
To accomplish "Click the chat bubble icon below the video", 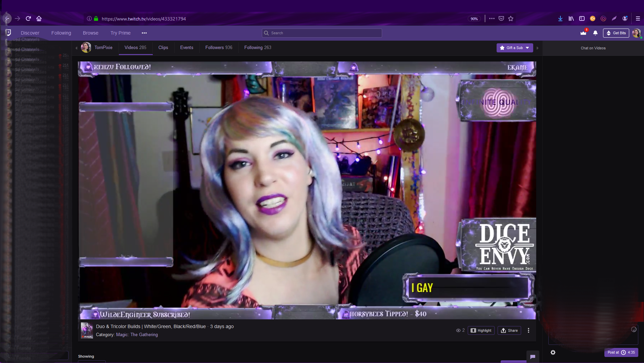I will [533, 357].
